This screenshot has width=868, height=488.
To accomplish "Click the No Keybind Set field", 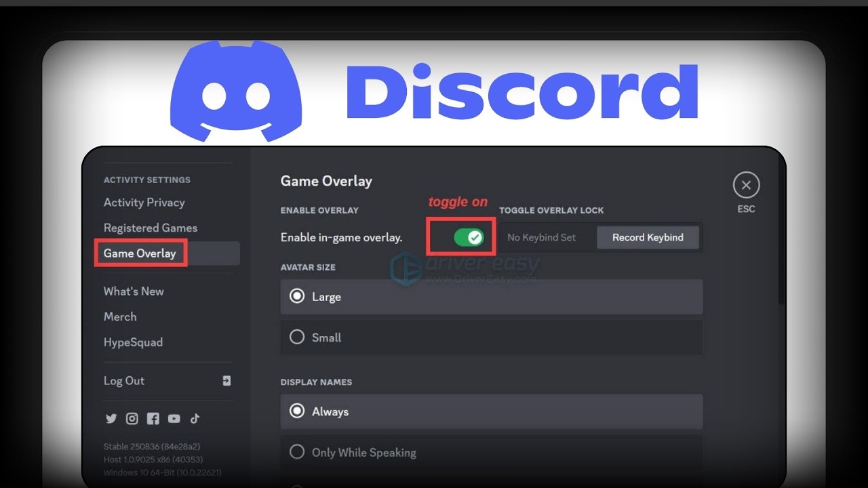I will [x=541, y=237].
